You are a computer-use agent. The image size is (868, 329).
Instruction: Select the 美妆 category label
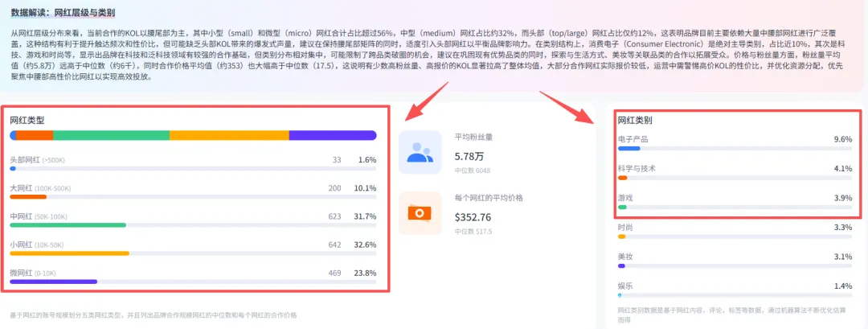tap(625, 257)
